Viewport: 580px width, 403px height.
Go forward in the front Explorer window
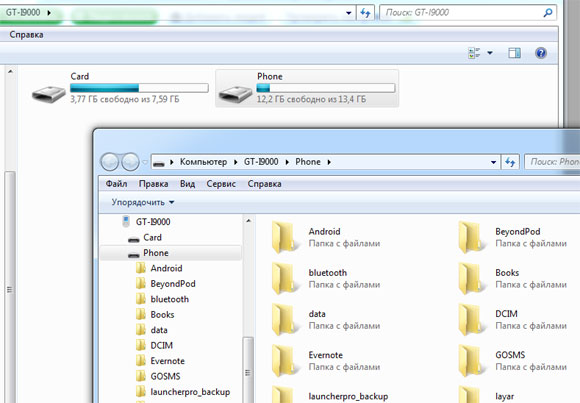pyautogui.click(x=130, y=162)
